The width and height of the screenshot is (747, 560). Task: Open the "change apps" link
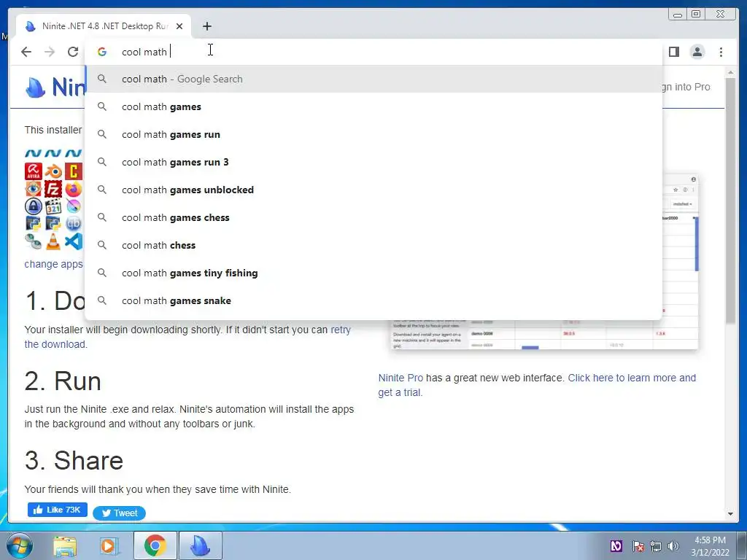[53, 264]
